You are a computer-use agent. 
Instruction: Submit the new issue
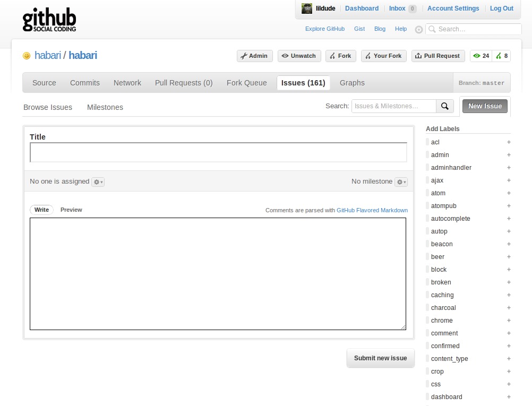pos(380,358)
